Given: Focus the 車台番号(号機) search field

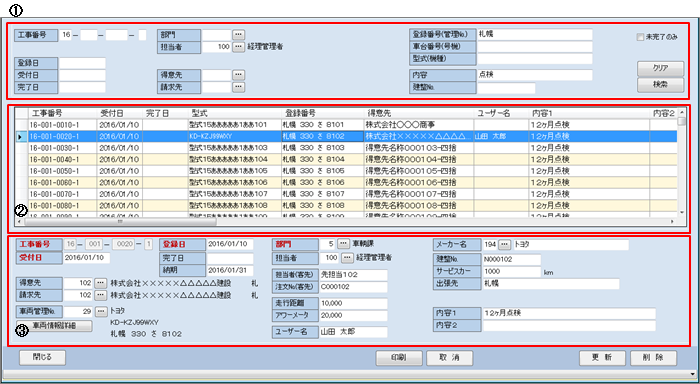Looking at the screenshot, I should coord(535,46).
